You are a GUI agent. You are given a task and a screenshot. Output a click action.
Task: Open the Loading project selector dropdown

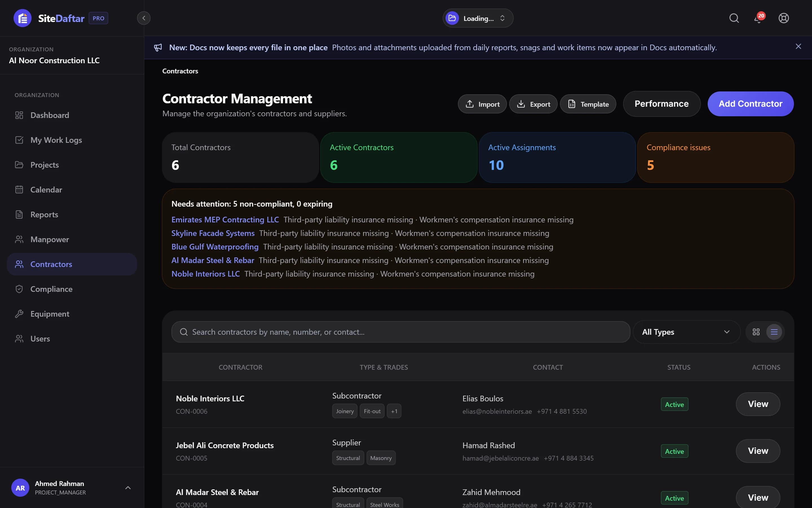(478, 18)
